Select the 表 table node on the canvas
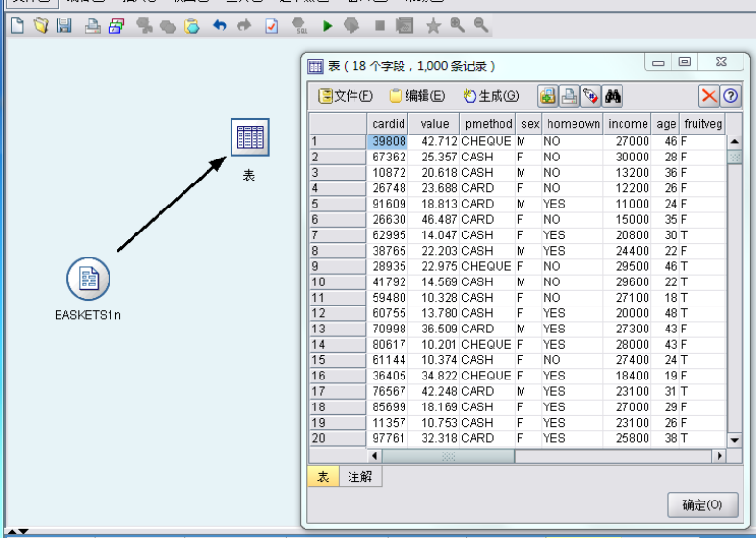 [x=250, y=137]
